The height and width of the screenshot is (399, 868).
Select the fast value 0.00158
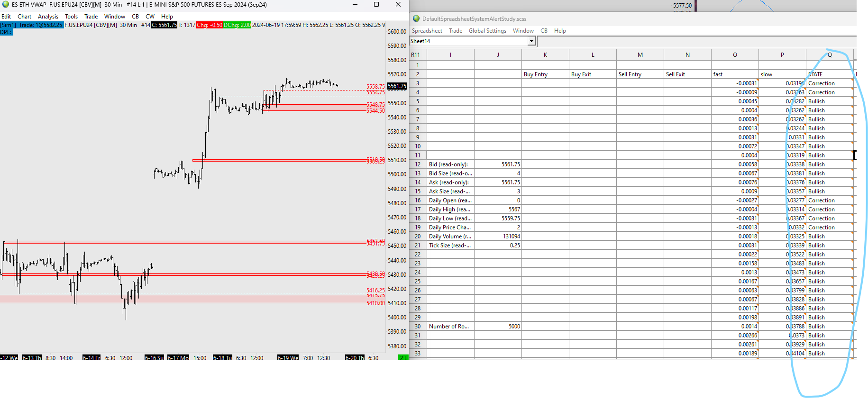point(735,263)
